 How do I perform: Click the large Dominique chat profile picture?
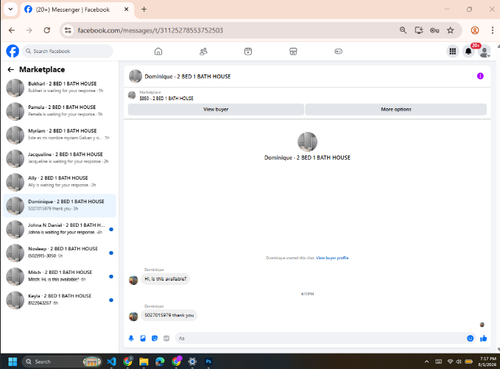[307, 142]
